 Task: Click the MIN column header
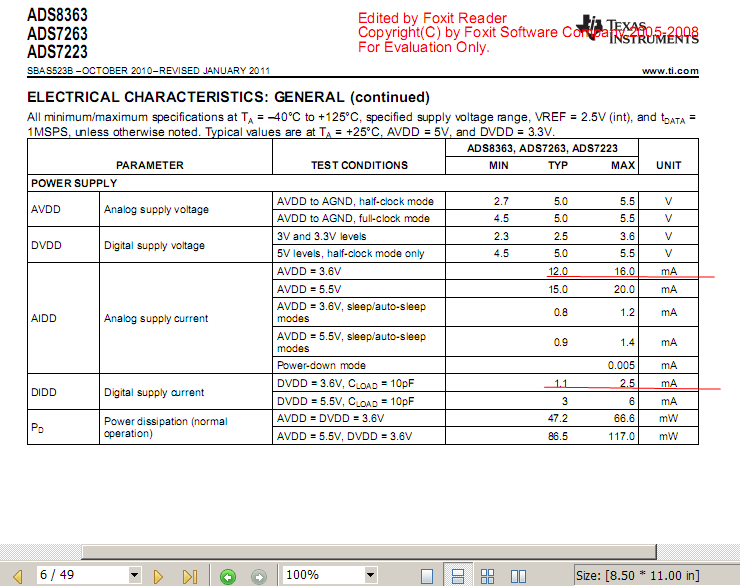click(x=499, y=165)
